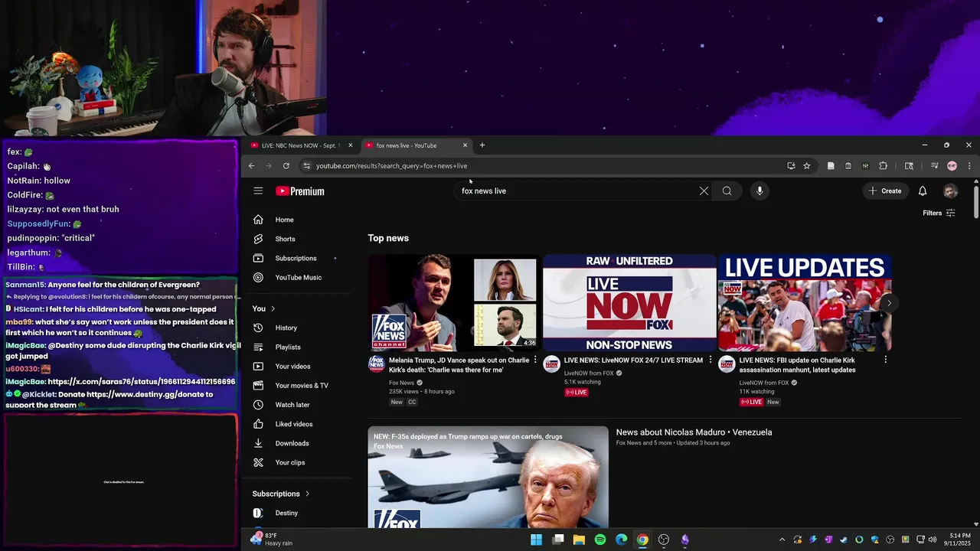Go to Home in sidebar
The image size is (980, 551).
click(299, 220)
